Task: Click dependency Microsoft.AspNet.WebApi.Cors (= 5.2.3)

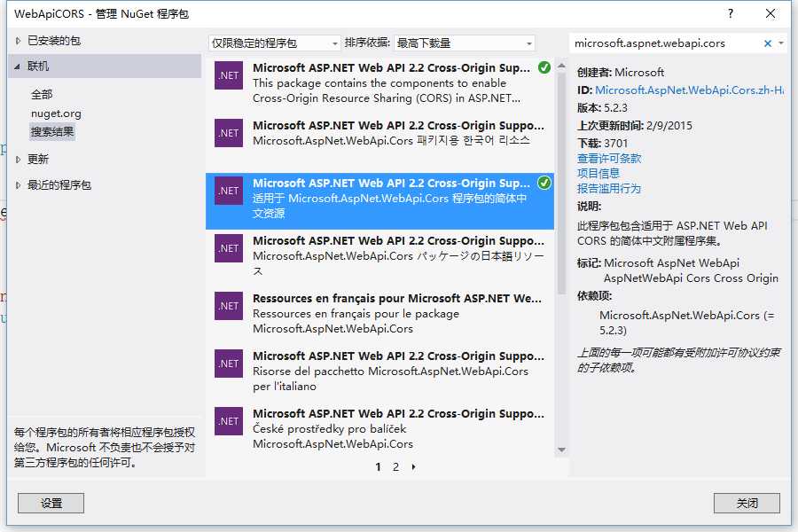Action: pos(686,323)
